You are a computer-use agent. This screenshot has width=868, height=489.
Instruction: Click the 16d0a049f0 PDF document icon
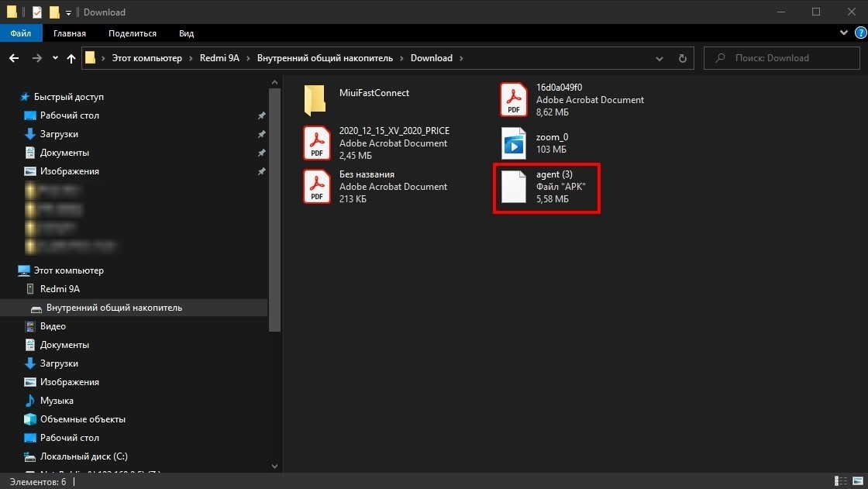point(513,100)
